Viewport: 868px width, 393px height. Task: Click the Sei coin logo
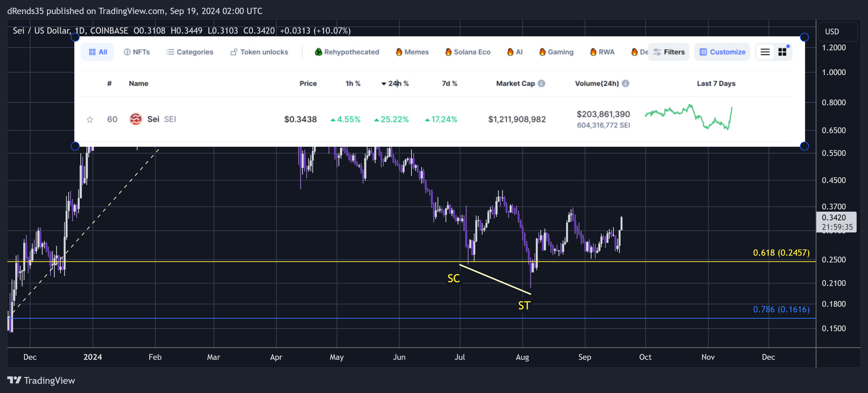click(x=135, y=119)
